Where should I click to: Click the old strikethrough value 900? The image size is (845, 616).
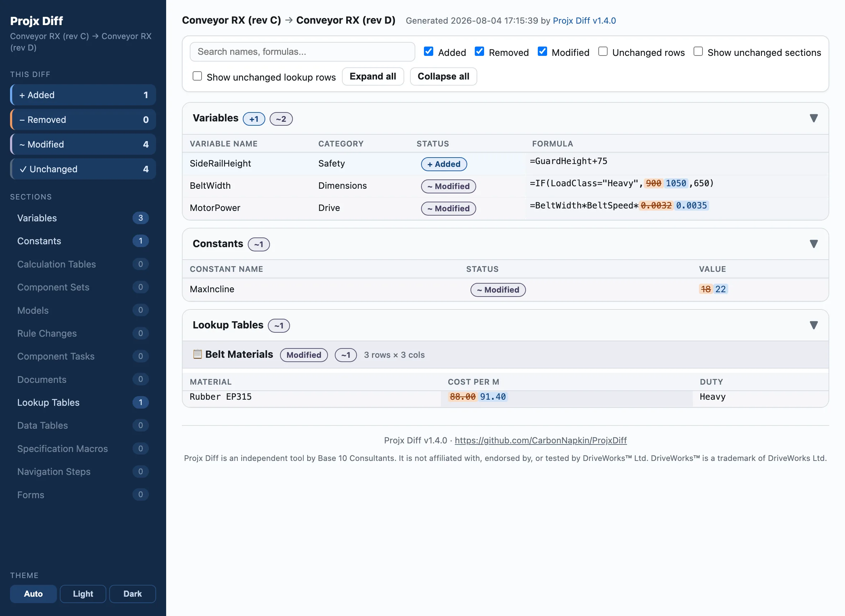(653, 183)
